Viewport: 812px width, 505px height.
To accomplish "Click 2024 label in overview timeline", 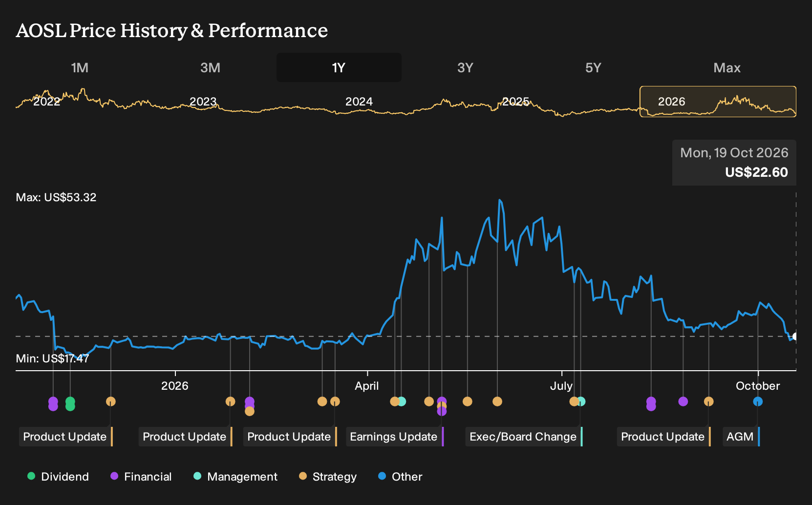I will 359,102.
